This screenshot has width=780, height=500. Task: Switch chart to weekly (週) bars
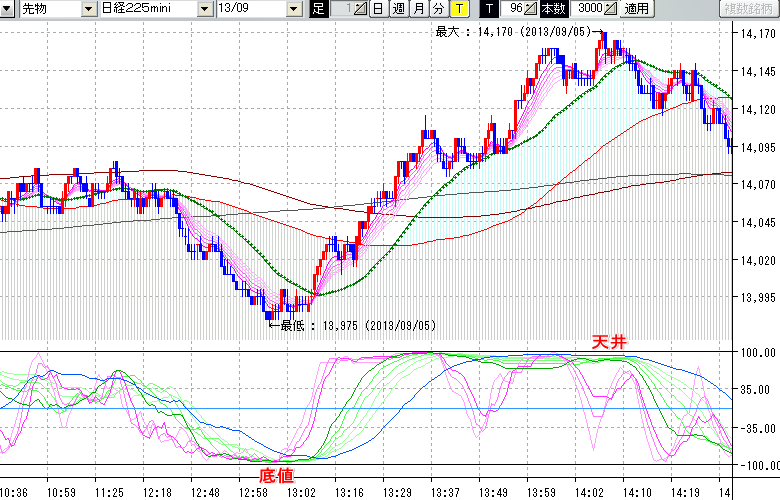coord(398,9)
